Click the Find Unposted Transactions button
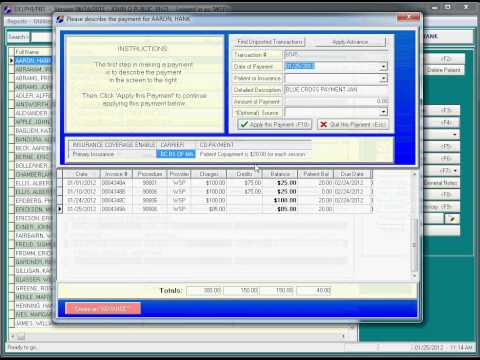480x360 pixels. (x=269, y=42)
